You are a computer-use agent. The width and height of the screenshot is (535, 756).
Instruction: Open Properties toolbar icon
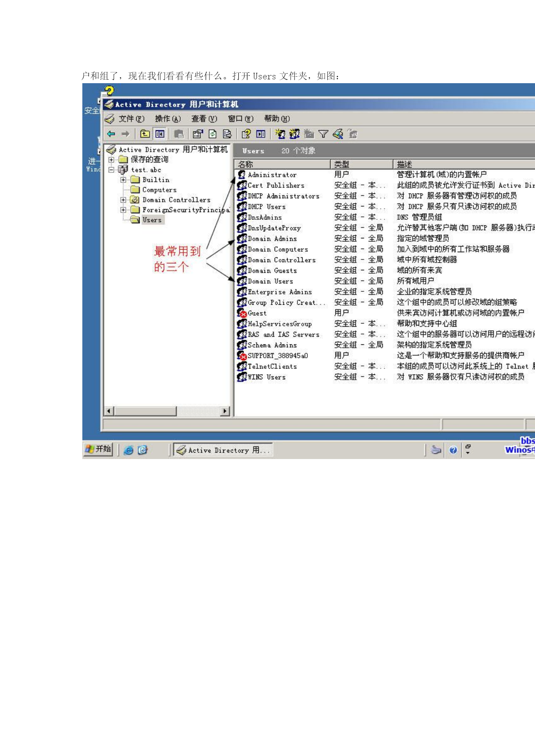tap(198, 134)
